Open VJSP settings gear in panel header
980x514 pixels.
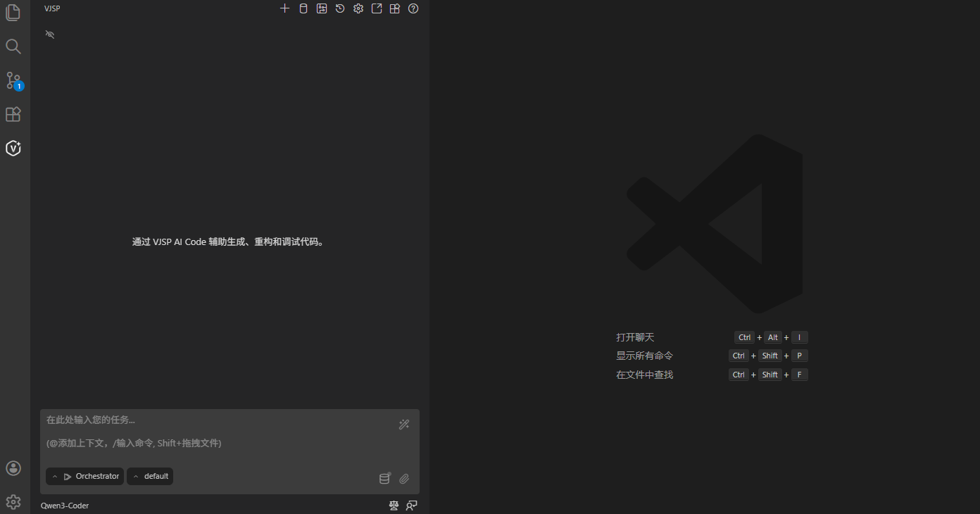(x=358, y=8)
